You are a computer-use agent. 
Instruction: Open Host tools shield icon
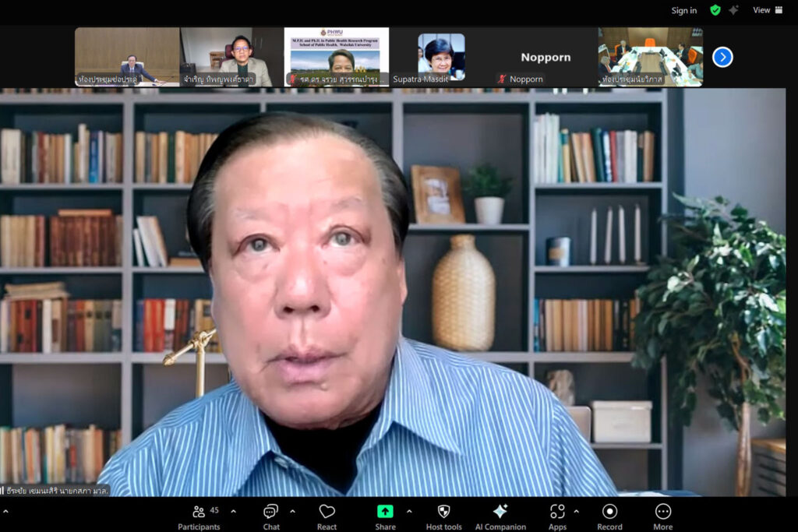443,516
